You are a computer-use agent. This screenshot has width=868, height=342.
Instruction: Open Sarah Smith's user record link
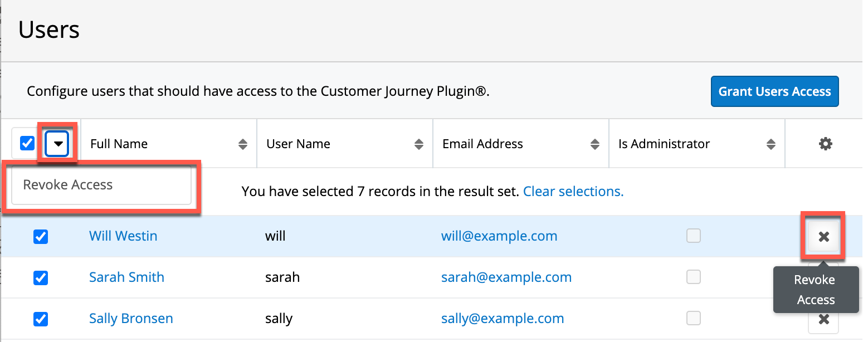click(126, 277)
